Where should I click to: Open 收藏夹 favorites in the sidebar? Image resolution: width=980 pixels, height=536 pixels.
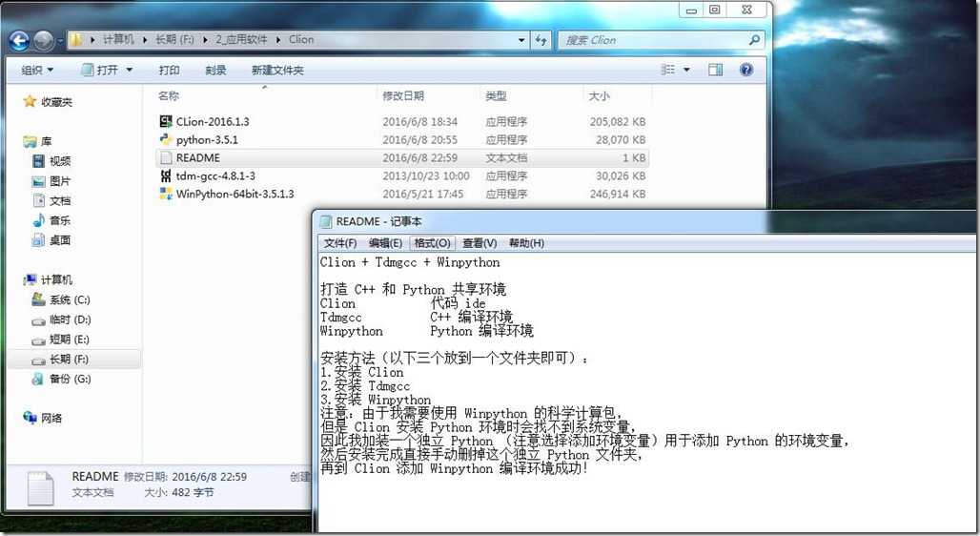coord(56,102)
